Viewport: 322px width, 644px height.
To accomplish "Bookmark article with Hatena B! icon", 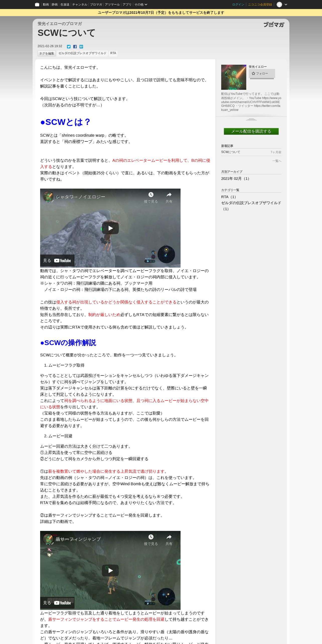I will pos(81,47).
